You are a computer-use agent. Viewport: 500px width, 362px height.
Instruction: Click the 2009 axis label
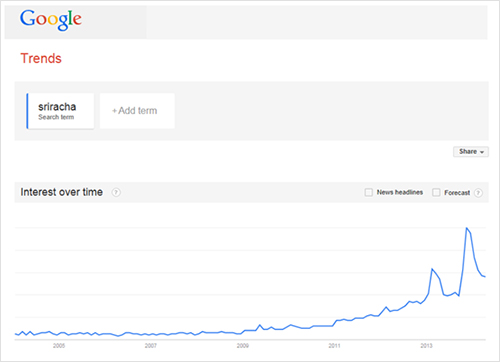pyautogui.click(x=243, y=346)
